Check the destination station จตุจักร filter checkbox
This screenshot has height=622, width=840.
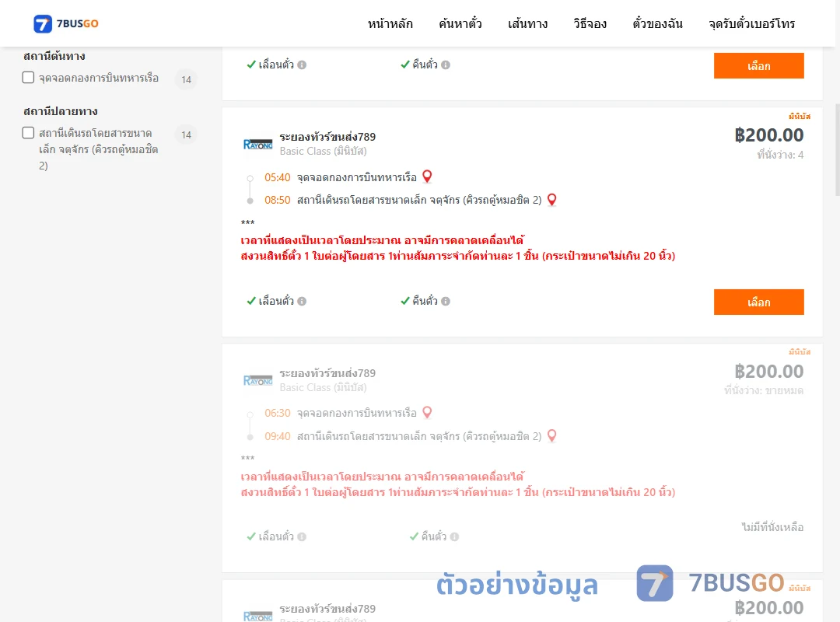(29, 133)
